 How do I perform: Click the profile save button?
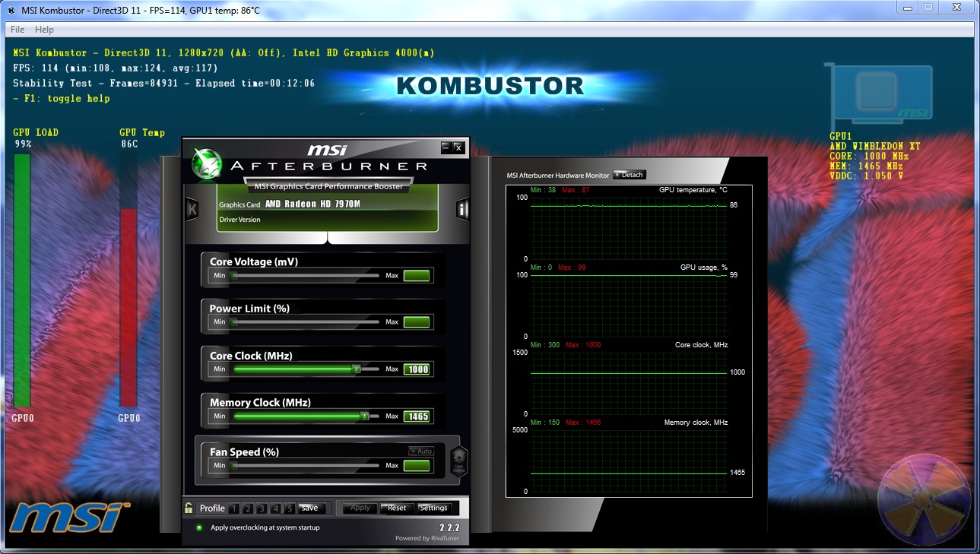[x=310, y=508]
